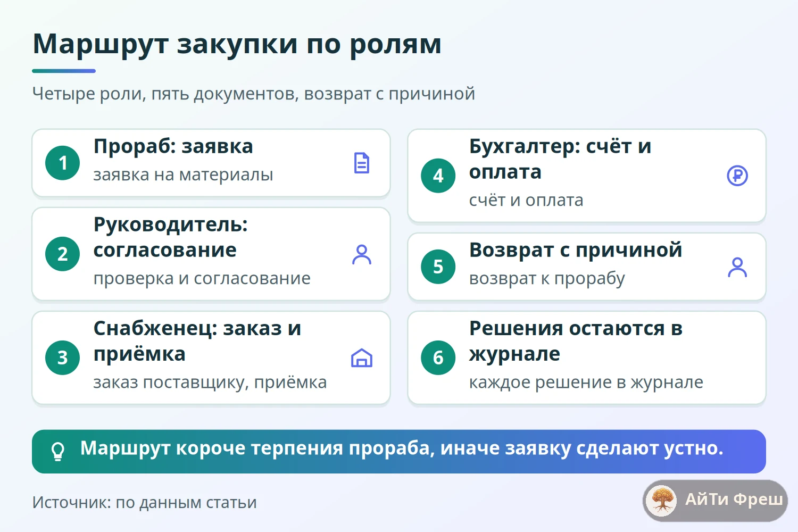Viewport: 798px width, 532px height.
Task: Select the green number 2 badge
Action: 63,254
